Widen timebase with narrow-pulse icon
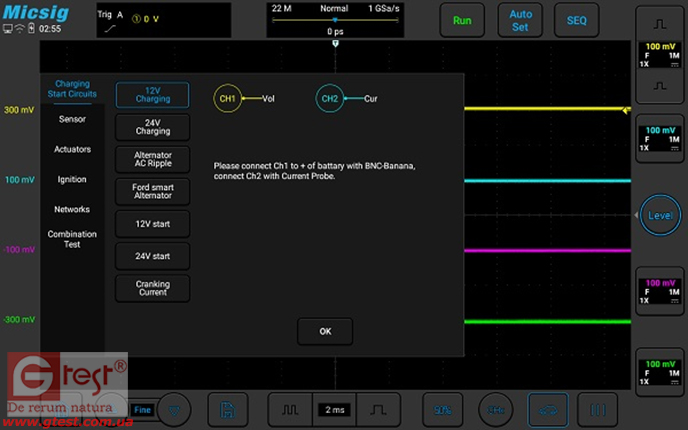The height and width of the screenshot is (430, 688). coord(289,410)
